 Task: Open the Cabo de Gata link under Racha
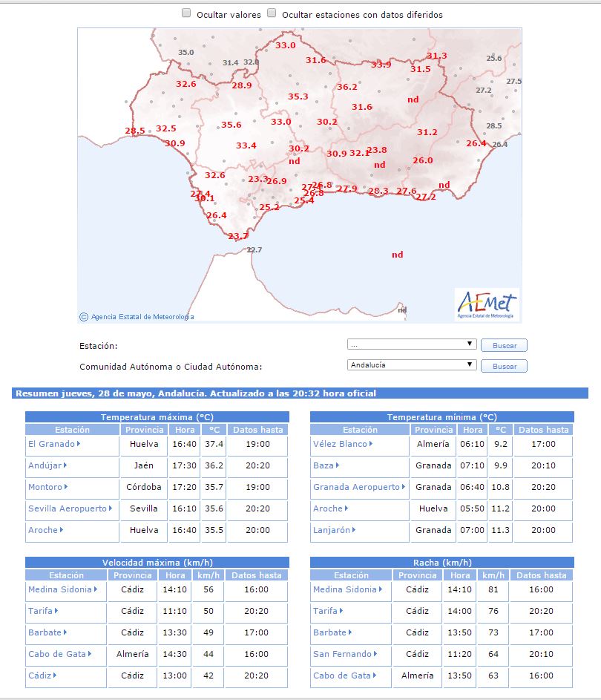pos(342,676)
